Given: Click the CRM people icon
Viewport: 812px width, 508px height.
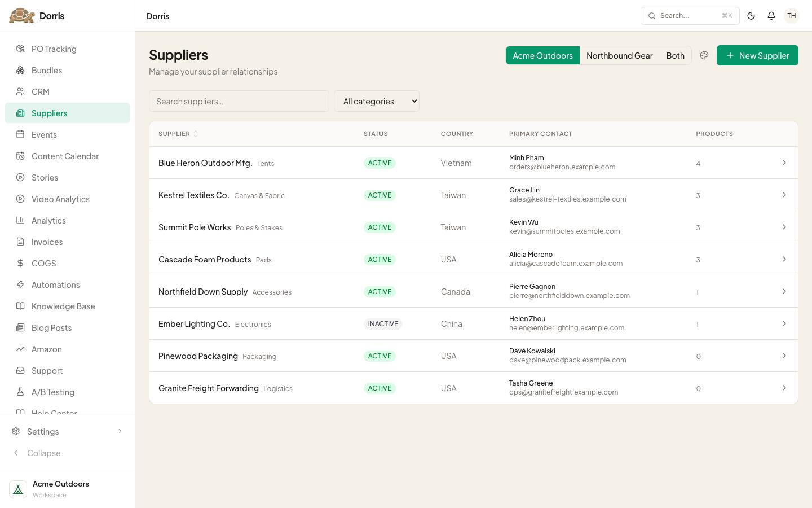Looking at the screenshot, I should pos(20,92).
